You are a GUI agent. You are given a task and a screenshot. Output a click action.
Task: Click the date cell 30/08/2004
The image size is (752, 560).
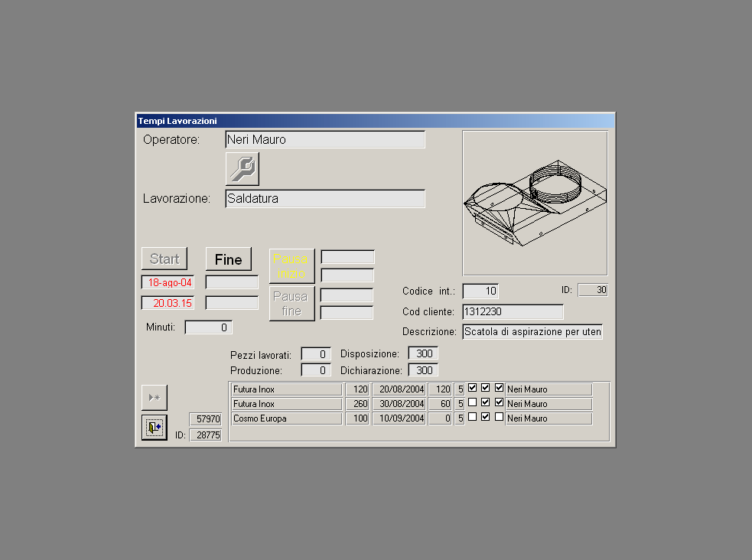coord(399,404)
